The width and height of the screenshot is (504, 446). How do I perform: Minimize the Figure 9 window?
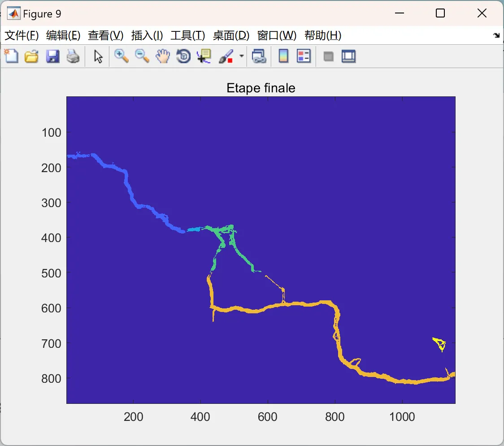399,13
